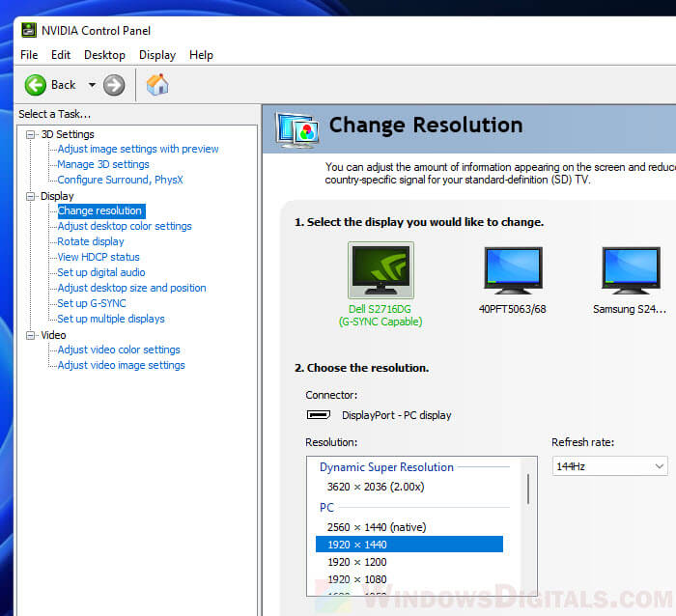
Task: Open Adjust desktop size and position
Action: (x=132, y=288)
